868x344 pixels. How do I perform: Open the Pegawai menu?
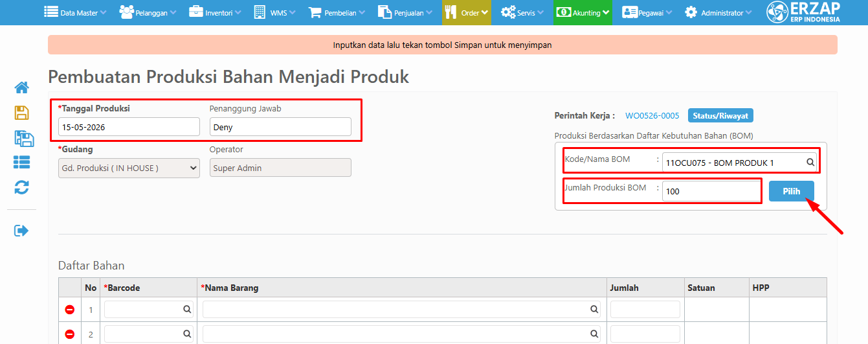pyautogui.click(x=647, y=12)
